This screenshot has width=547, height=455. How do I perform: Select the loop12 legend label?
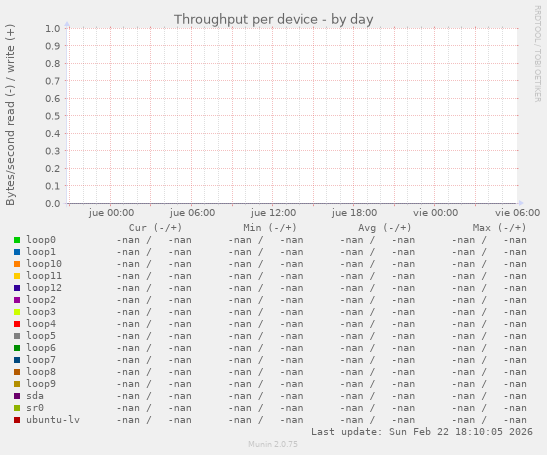[44, 288]
